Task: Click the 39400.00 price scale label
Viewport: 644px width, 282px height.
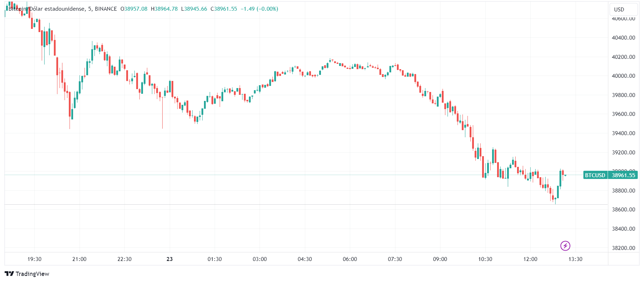Action: point(623,133)
